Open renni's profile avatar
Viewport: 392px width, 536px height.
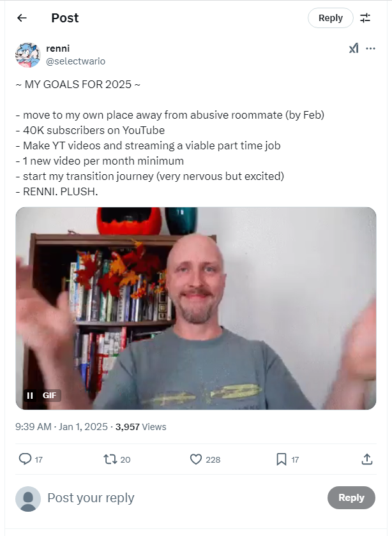click(x=28, y=55)
